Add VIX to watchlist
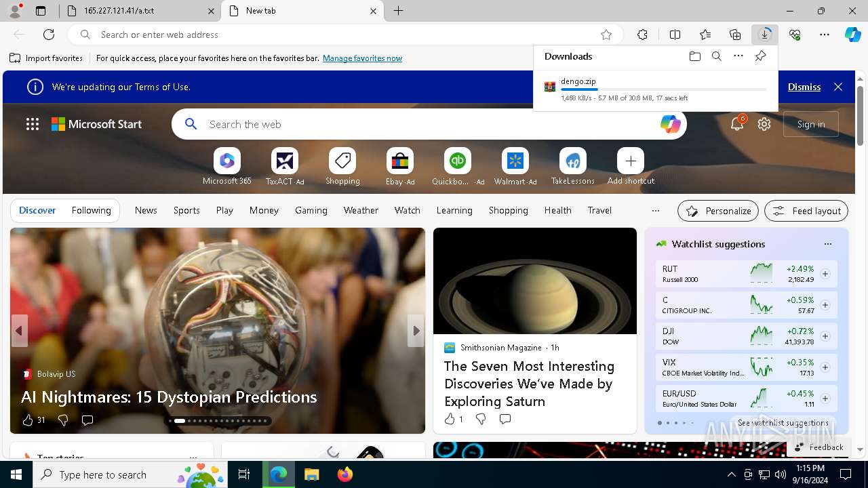The height and width of the screenshot is (488, 868). (825, 367)
